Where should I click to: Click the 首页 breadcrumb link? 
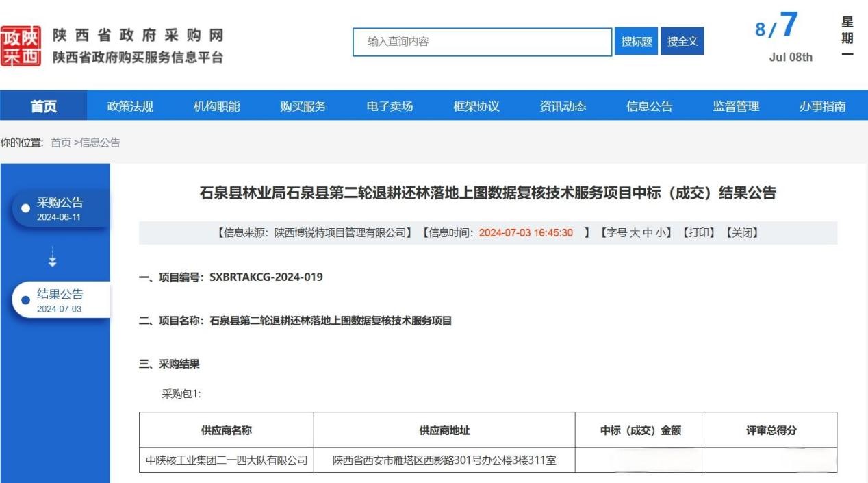tap(61, 143)
